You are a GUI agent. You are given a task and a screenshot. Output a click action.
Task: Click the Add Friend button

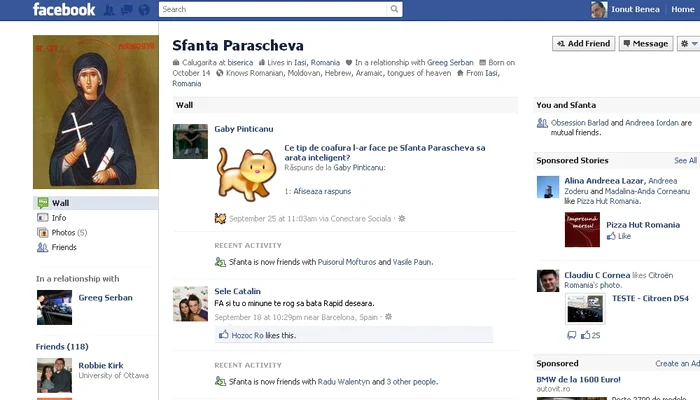(583, 43)
